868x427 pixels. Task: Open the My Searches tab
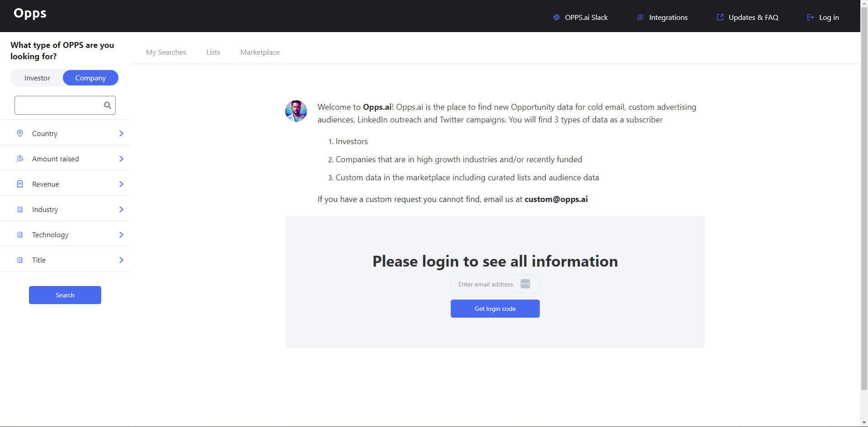click(x=166, y=52)
